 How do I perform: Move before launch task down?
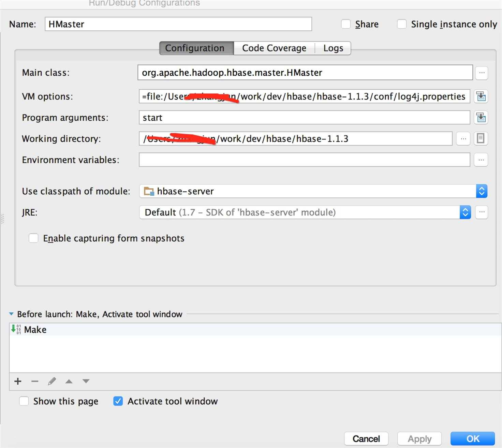[x=86, y=381]
